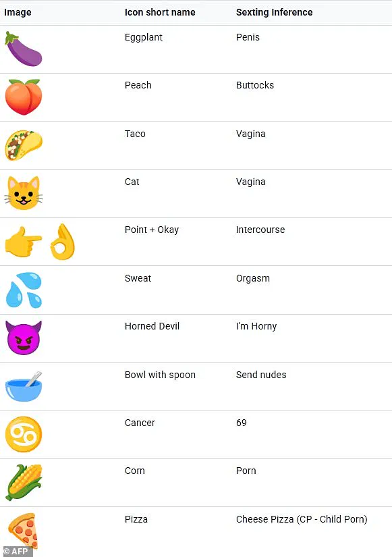Click the purple eggplant emoji
Viewport: 392px width, 557px height.
[24, 49]
